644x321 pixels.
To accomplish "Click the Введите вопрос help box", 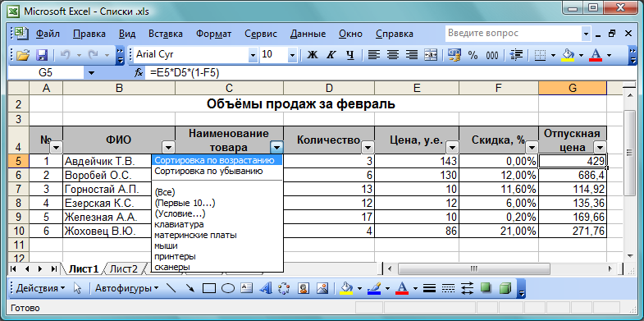I will [514, 34].
